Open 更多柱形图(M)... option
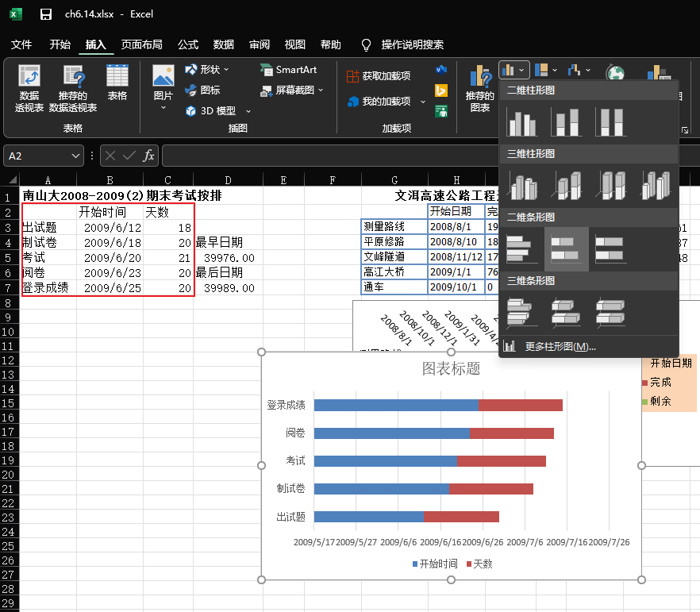 pos(588,347)
